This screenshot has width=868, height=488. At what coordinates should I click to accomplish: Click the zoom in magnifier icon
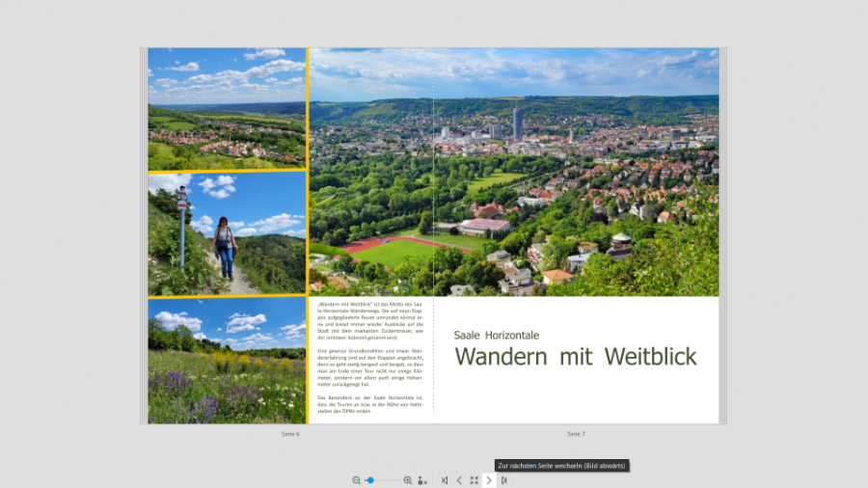(x=407, y=480)
